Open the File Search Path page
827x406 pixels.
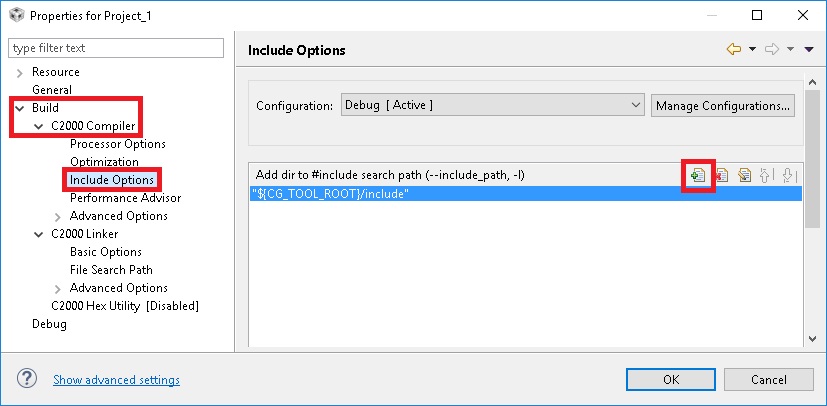point(111,270)
